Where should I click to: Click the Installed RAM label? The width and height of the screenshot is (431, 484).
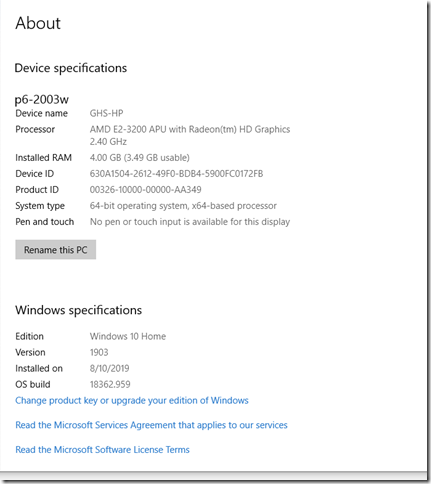[x=43, y=158]
